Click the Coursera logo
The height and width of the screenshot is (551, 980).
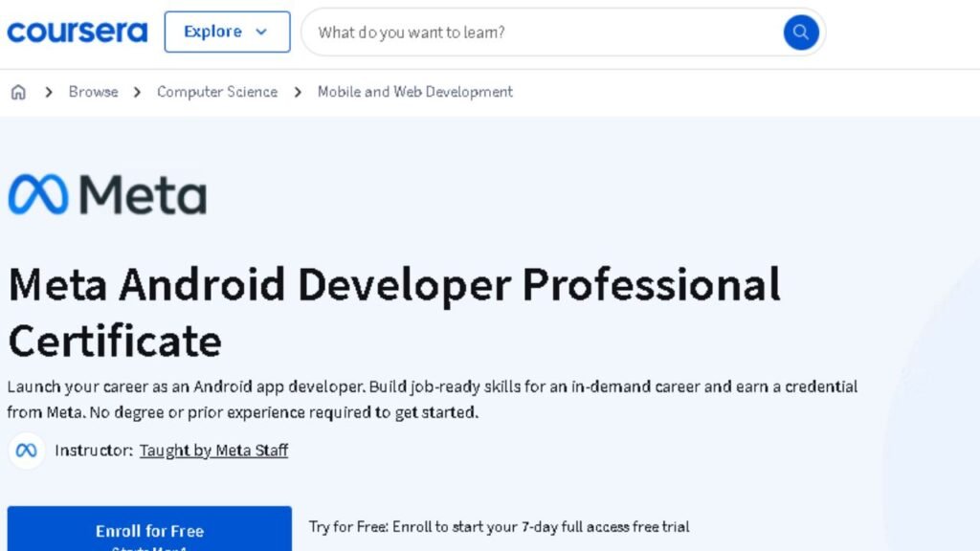(78, 32)
